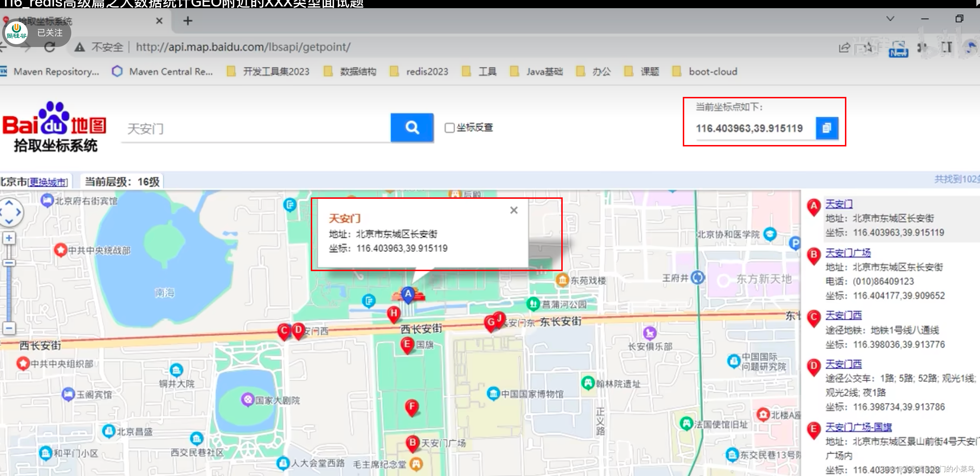The width and height of the screenshot is (980, 476).
Task: Close the 拾取坐标系统 browser tab
Action: pyautogui.click(x=159, y=21)
